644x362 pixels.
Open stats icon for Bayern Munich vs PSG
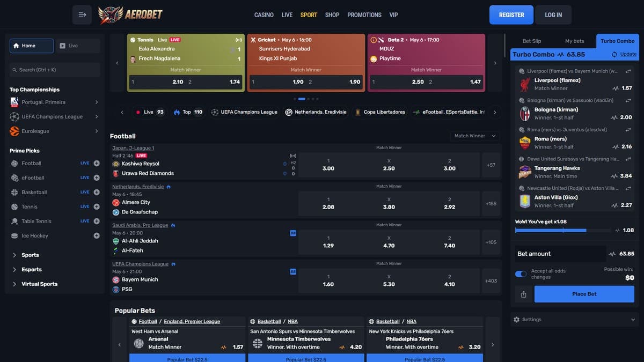(x=293, y=272)
